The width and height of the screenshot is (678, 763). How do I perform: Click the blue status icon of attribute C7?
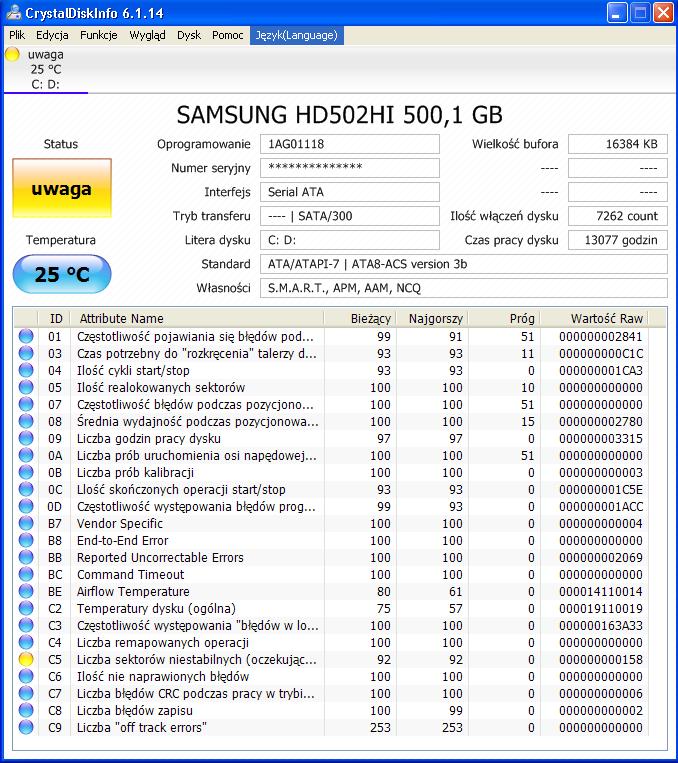coord(26,693)
